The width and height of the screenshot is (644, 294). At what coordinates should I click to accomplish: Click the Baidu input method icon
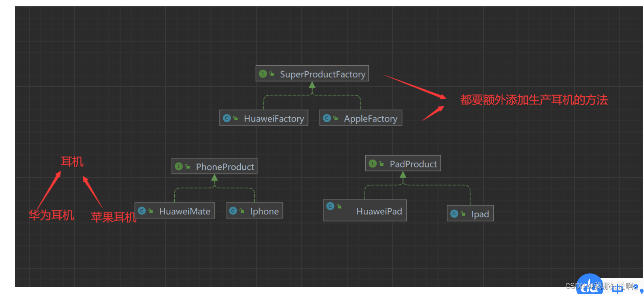coord(589,285)
